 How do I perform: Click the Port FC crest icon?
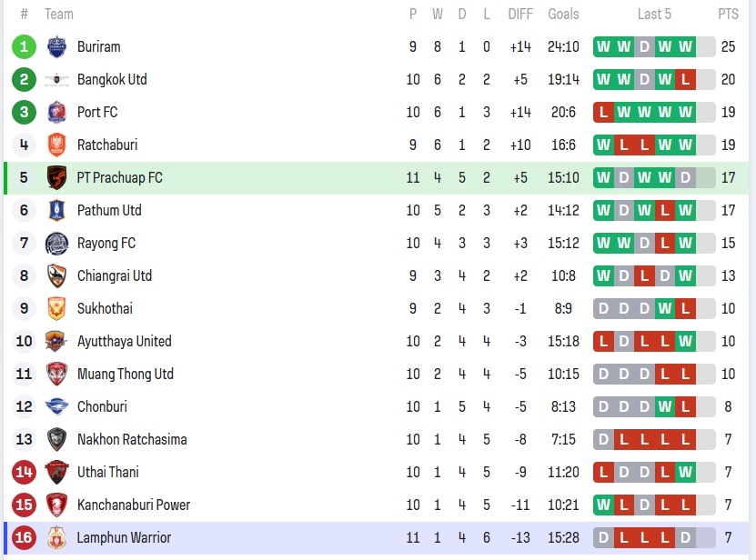57,112
